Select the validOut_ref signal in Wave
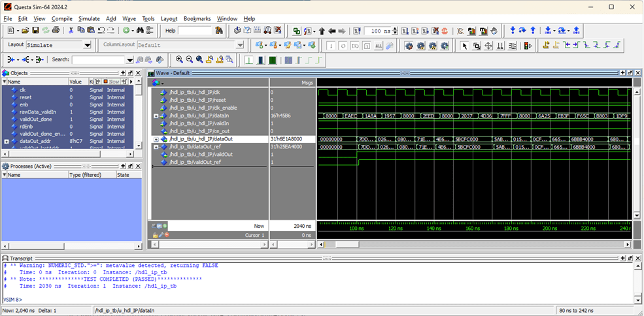 (194, 162)
